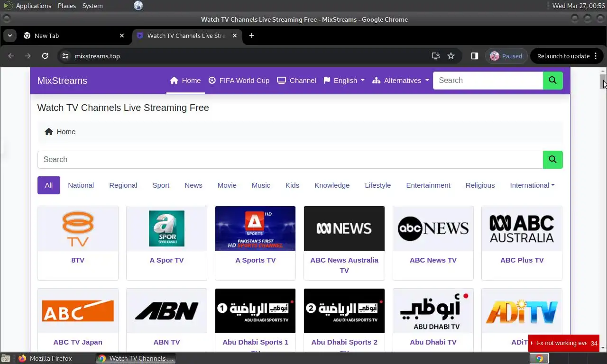Close the New Tab tab
Screen dimensions: 607x364
pyautogui.click(x=122, y=36)
